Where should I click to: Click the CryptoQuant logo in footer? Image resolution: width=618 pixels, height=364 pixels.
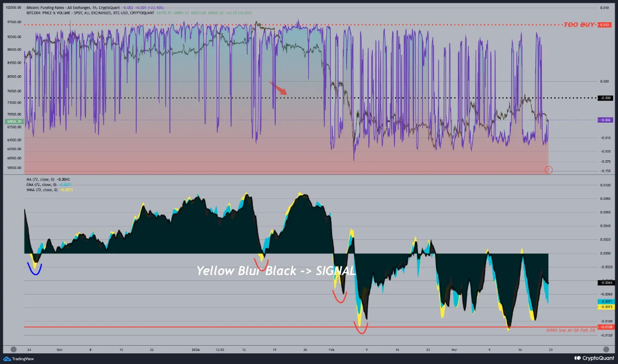point(590,358)
